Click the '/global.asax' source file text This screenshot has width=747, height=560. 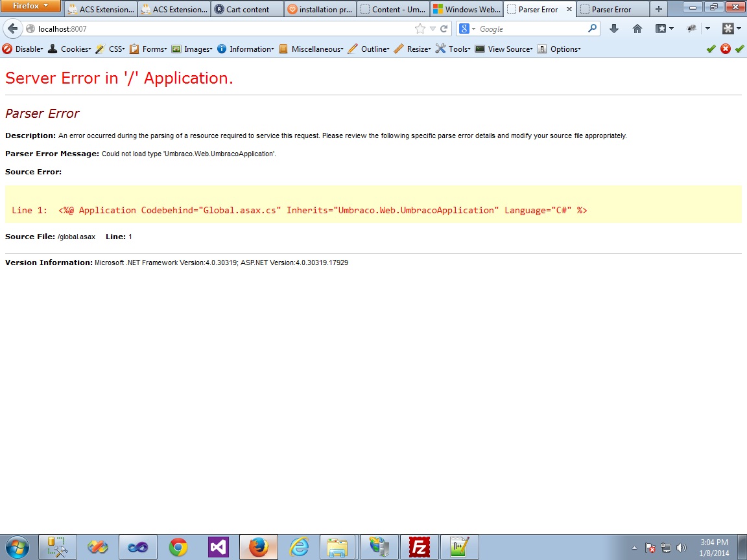77,237
